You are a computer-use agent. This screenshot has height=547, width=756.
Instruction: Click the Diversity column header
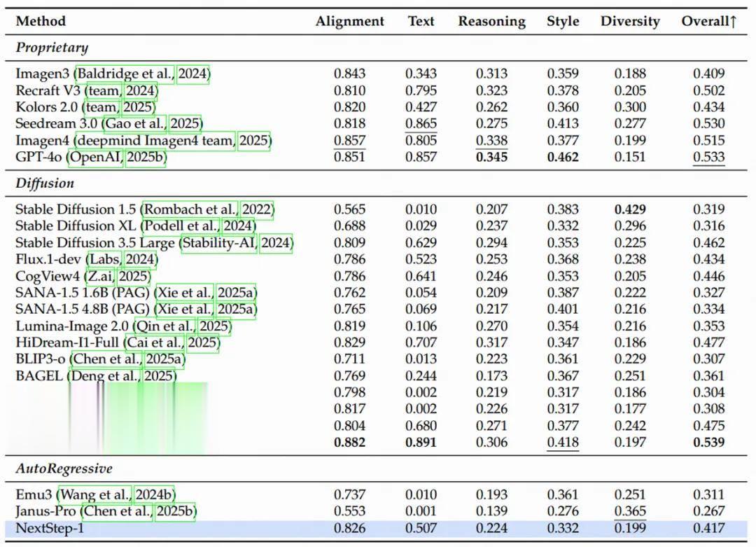[x=630, y=22]
